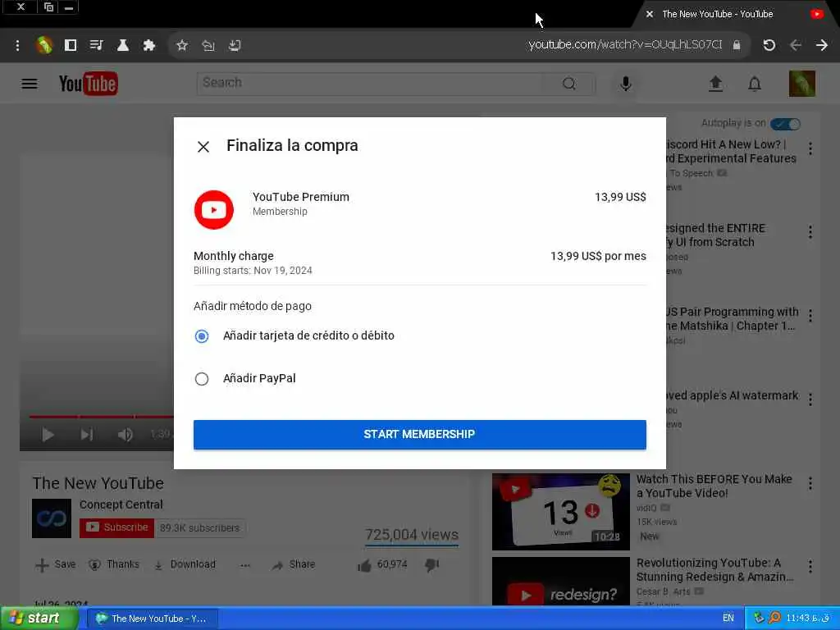
Task: Open the notifications bell
Action: pyautogui.click(x=755, y=84)
